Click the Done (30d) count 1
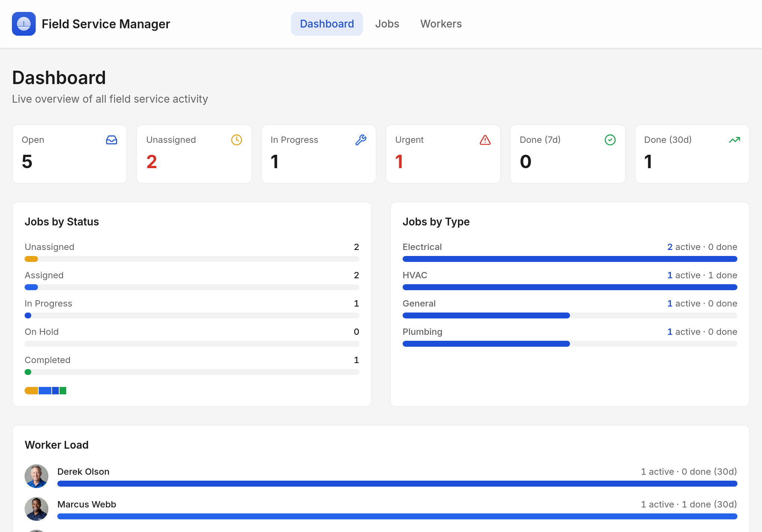The height and width of the screenshot is (532, 762). coord(648,161)
